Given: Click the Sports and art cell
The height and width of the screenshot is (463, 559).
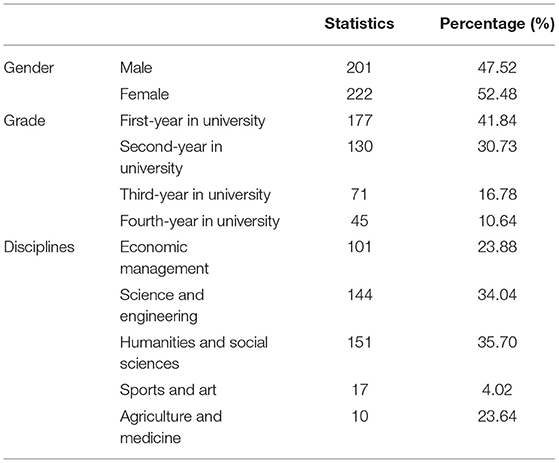Looking at the screenshot, I should click(x=168, y=390).
